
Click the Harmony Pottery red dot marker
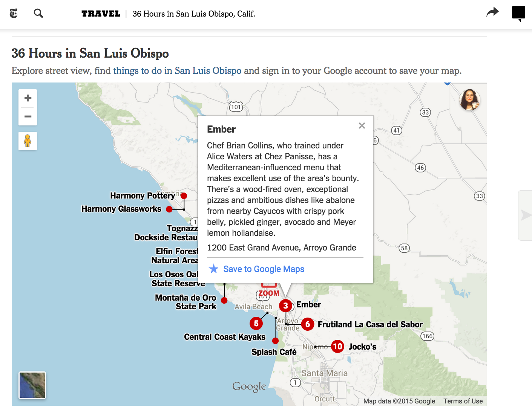[184, 196]
